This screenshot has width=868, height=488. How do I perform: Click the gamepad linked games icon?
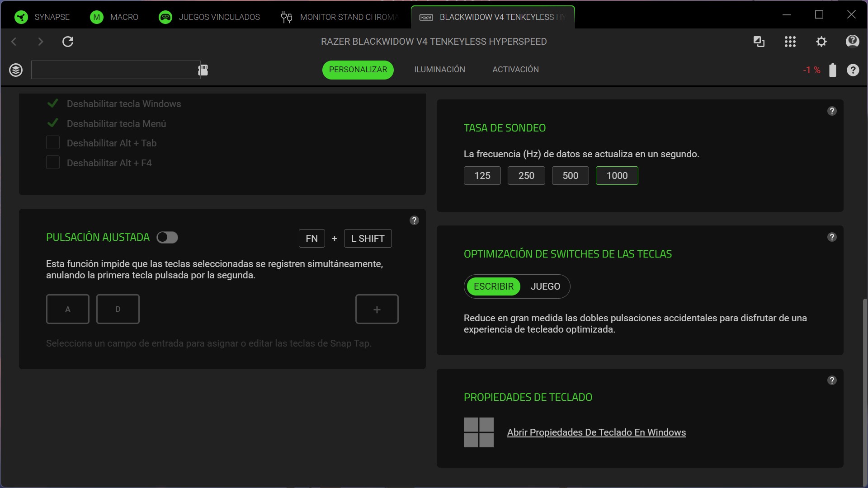(x=165, y=17)
